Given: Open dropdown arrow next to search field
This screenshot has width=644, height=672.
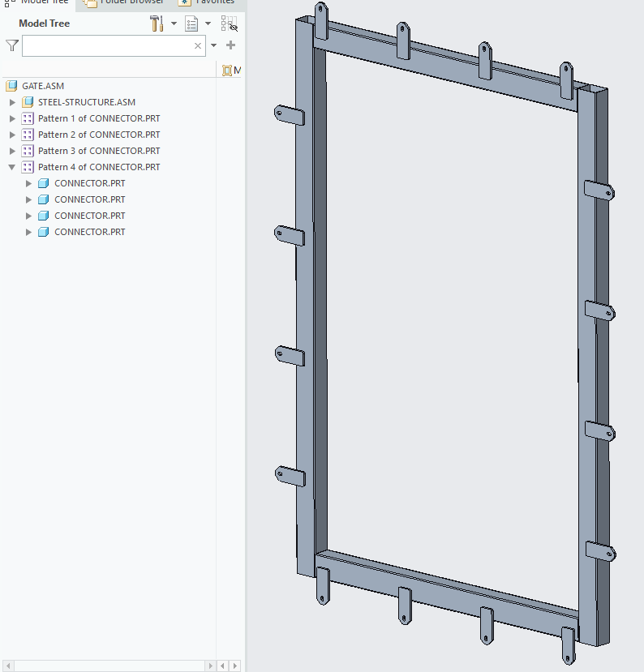Looking at the screenshot, I should [x=214, y=46].
